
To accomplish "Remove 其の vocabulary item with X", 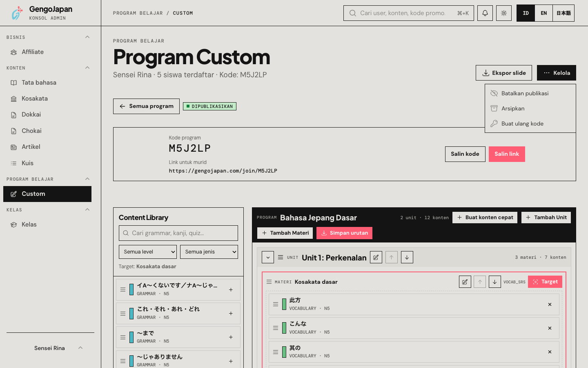I will tap(550, 352).
